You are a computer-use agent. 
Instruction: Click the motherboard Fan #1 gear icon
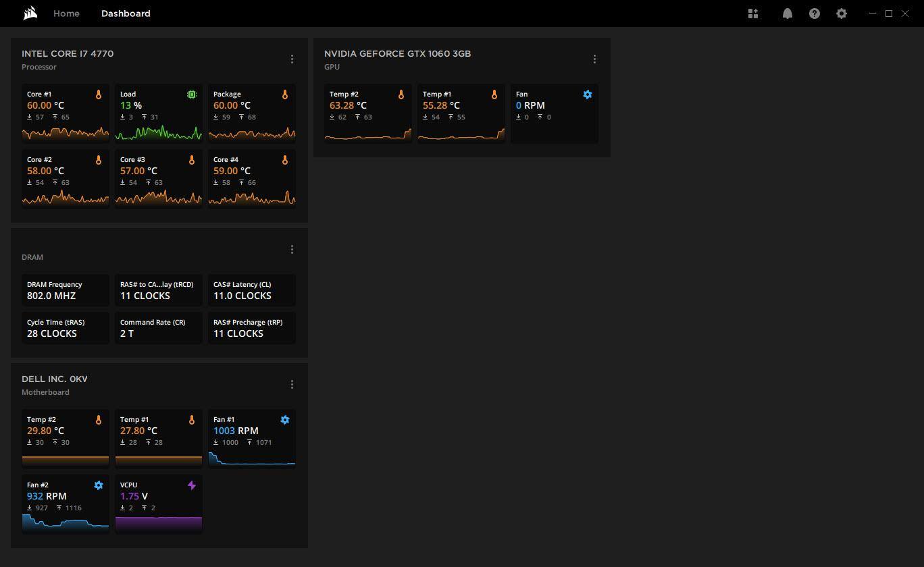tap(285, 420)
